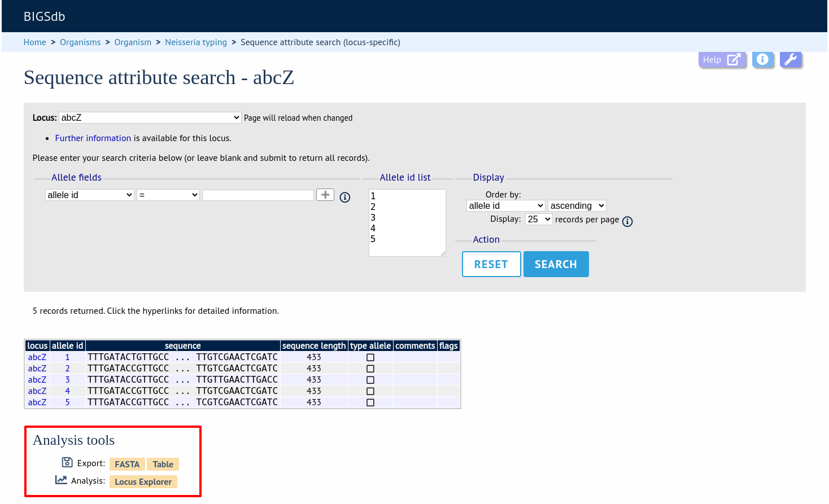Screen dimensions: 829x504
Task: Toggle type allele checkbox for allele 4
Action: coord(370,391)
